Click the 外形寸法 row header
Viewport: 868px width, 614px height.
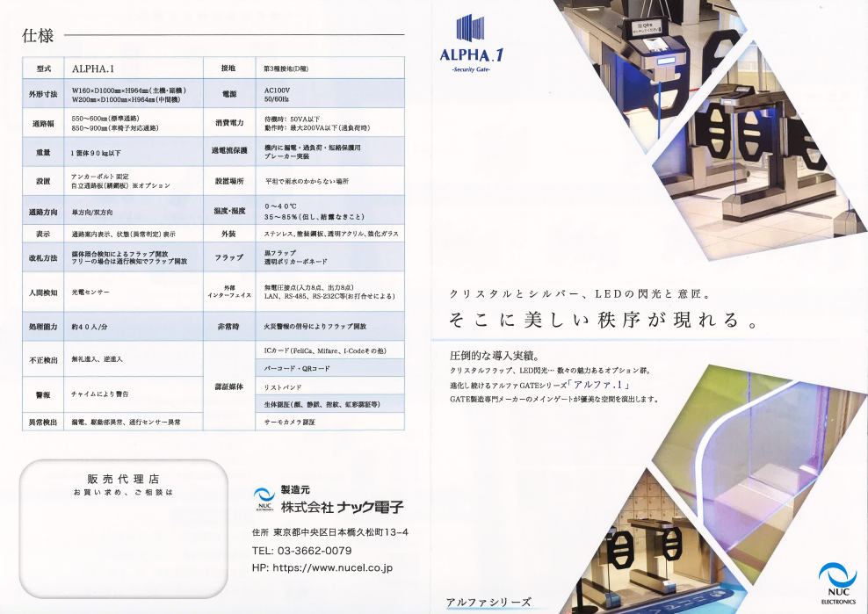(x=43, y=94)
